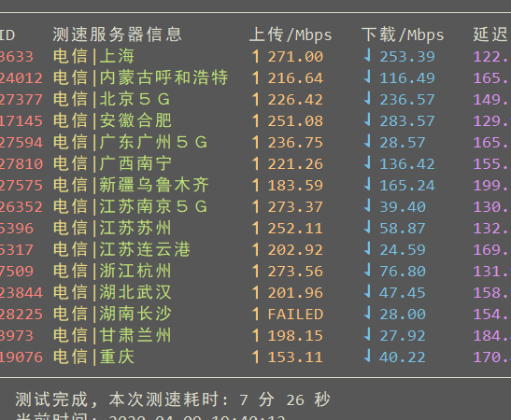The height and width of the screenshot is (420, 511).
Task: Select the upload value 198.15
Action: tap(295, 336)
